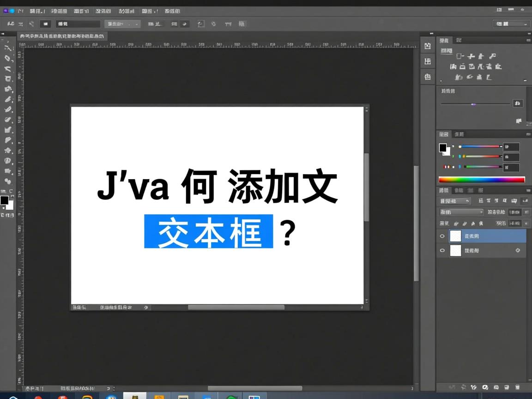Viewport: 532px width, 399px height.
Task: Hide the selected top layer via its eye icon
Action: click(442, 236)
